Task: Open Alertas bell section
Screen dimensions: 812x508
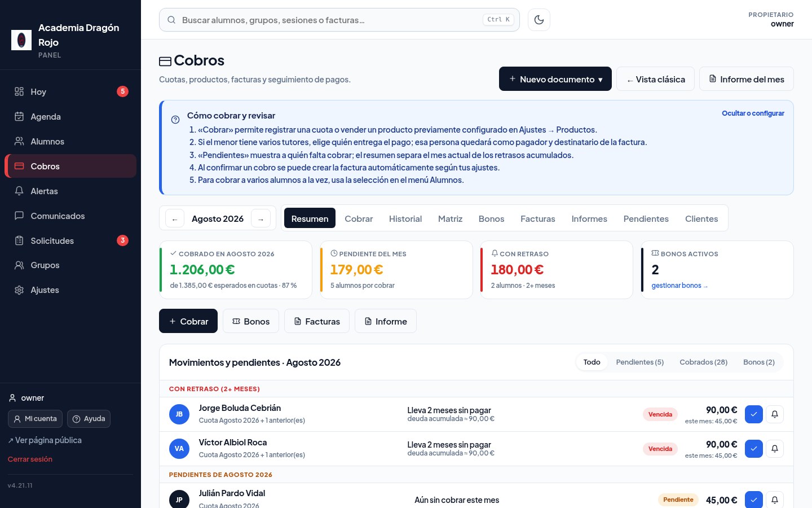Action: (70, 191)
